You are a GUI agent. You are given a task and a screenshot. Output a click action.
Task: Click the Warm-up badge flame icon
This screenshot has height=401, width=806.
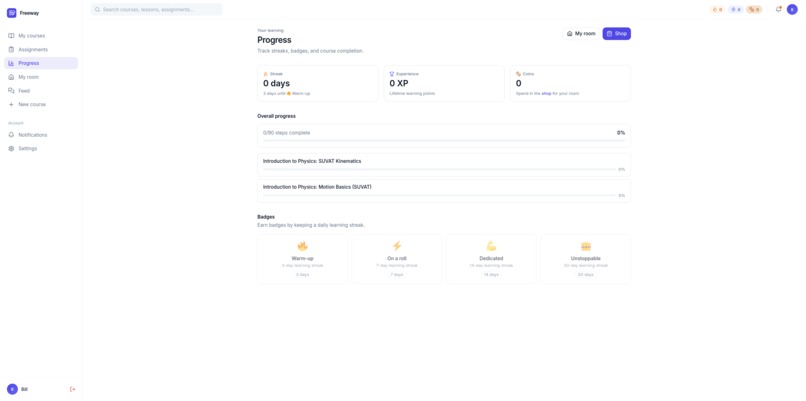coord(302,246)
